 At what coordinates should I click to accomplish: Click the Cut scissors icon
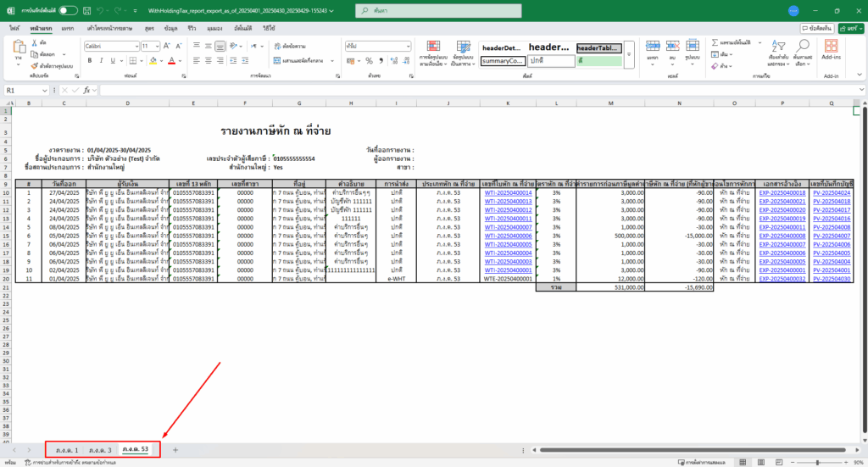(34, 42)
